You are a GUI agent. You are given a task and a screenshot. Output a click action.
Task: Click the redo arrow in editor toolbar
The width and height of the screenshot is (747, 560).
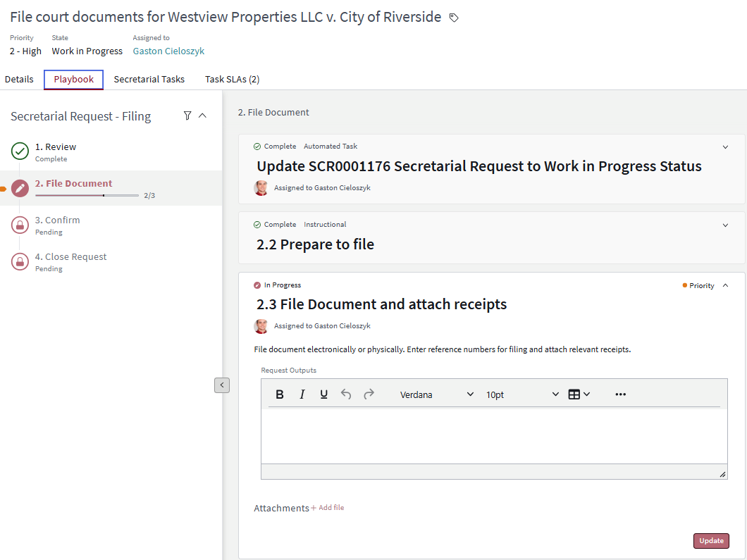coord(369,394)
